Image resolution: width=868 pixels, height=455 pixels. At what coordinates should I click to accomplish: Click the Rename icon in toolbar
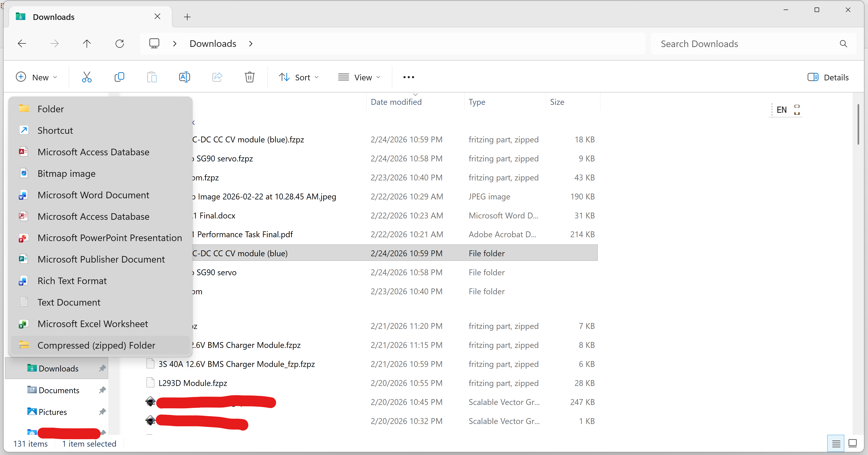click(x=184, y=77)
